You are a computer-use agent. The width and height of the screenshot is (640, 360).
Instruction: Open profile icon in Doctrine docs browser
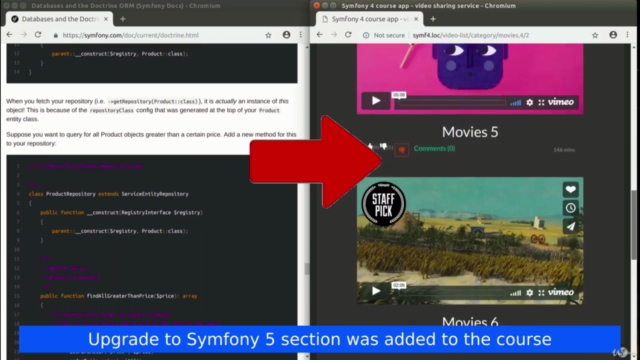[287, 35]
